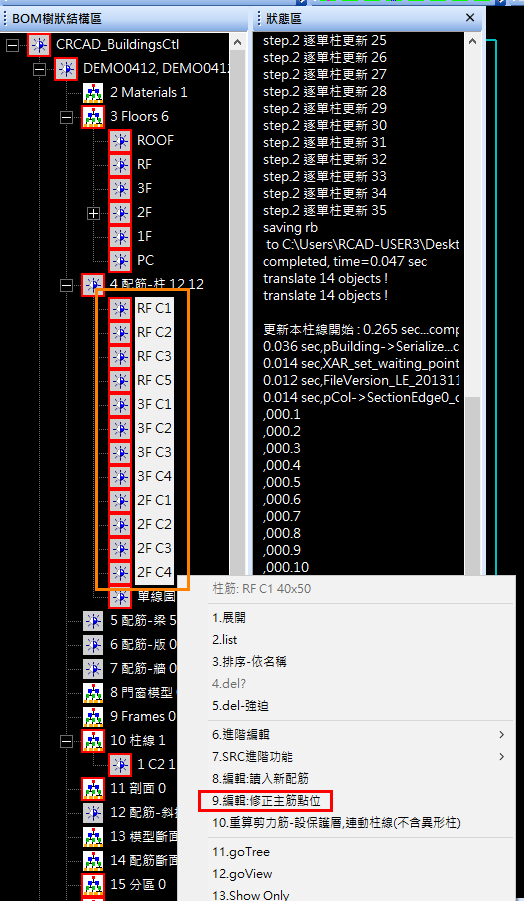Viewport: 524px width, 901px height.
Task: Collapse the 10 柱線 1 node
Action: tap(67, 741)
